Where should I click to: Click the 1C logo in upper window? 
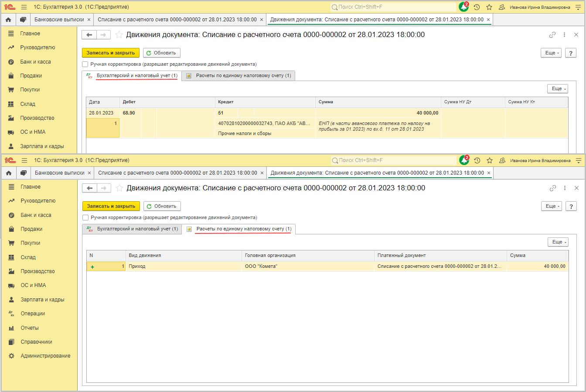pyautogui.click(x=10, y=7)
